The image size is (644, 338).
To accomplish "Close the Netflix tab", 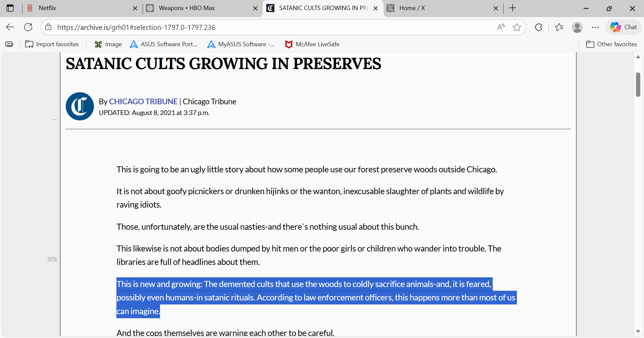I will [135, 8].
